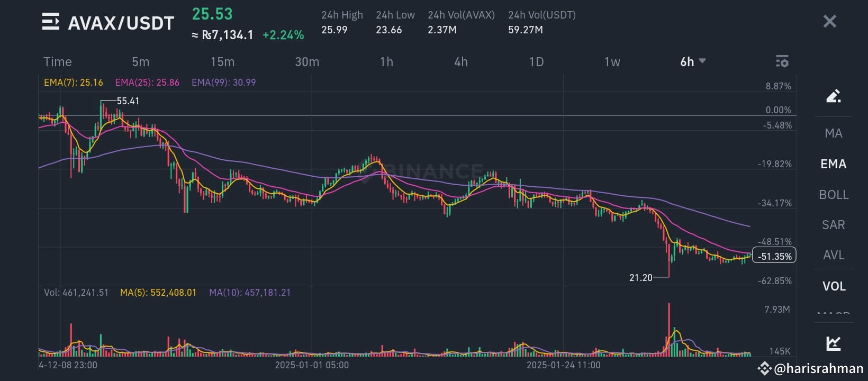Select the EMA(7) indicator label
868x381 pixels.
tap(74, 82)
